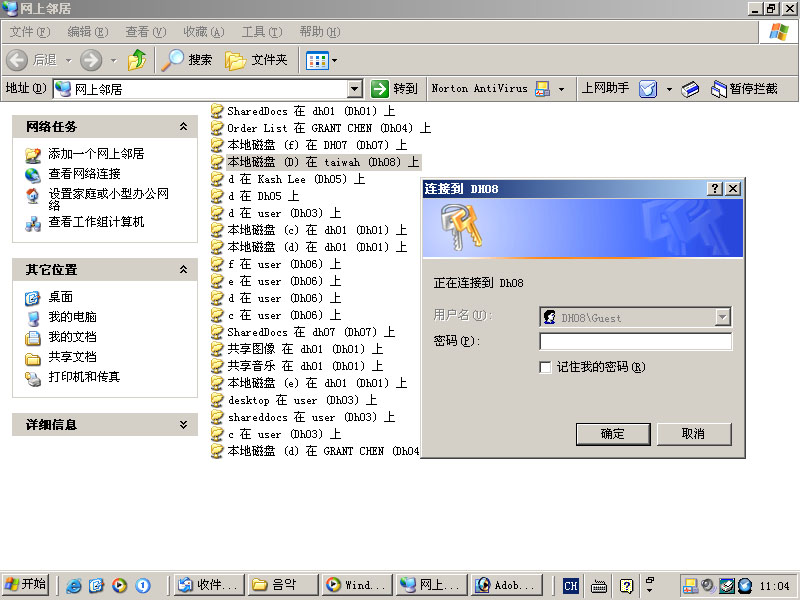Collapse the 其它位置 panel
This screenshot has width=800, height=600.
coord(183,269)
